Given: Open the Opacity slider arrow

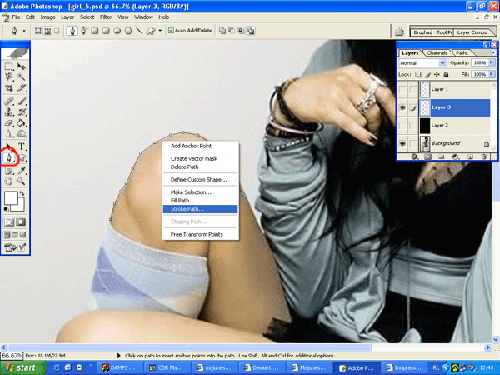Looking at the screenshot, I should coord(491,63).
